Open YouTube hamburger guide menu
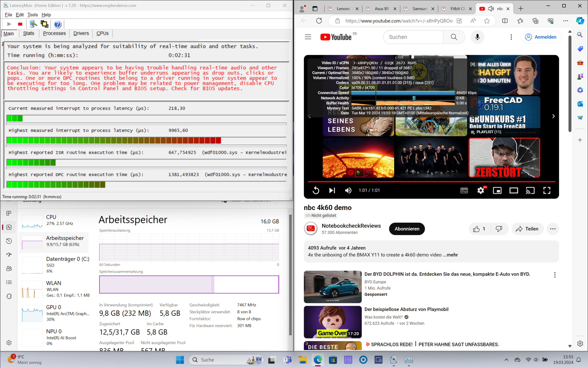The width and height of the screenshot is (588, 368). coord(308,37)
